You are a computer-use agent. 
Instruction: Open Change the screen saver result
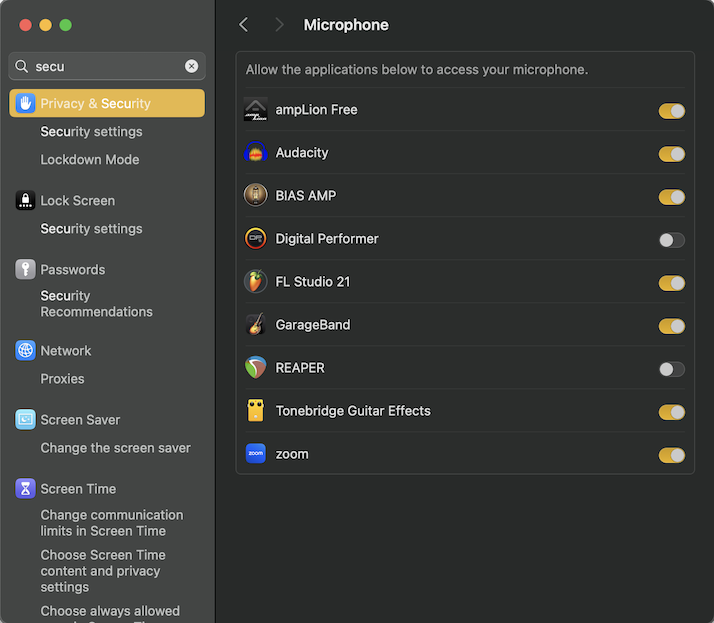115,448
